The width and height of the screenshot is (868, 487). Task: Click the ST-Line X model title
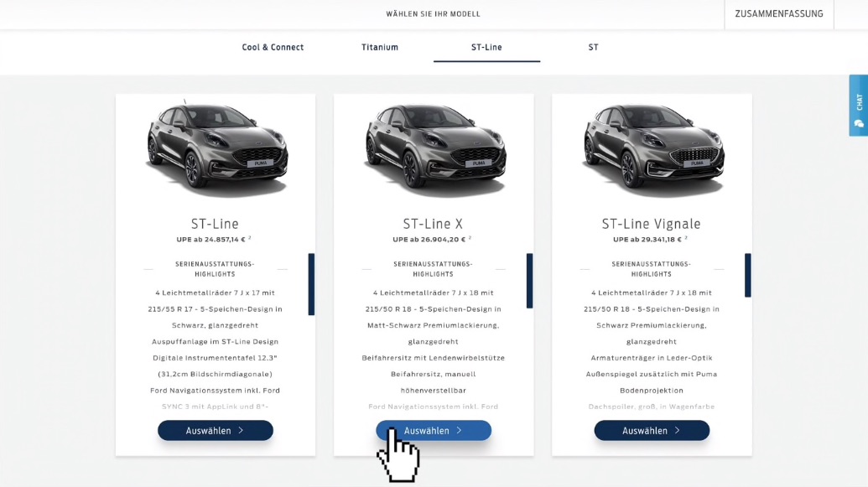tap(433, 224)
